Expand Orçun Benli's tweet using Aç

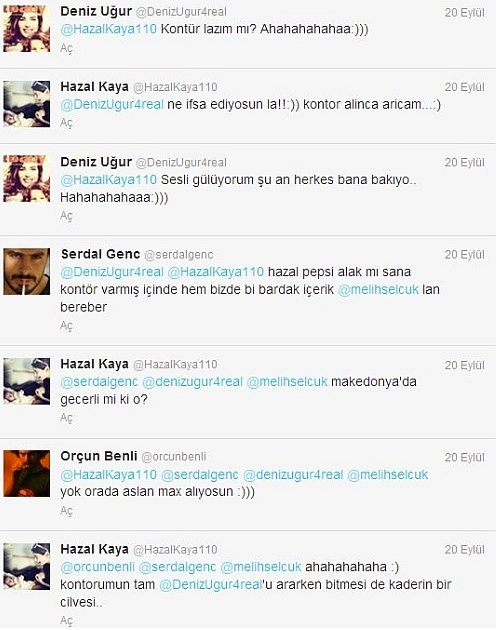[x=66, y=511]
